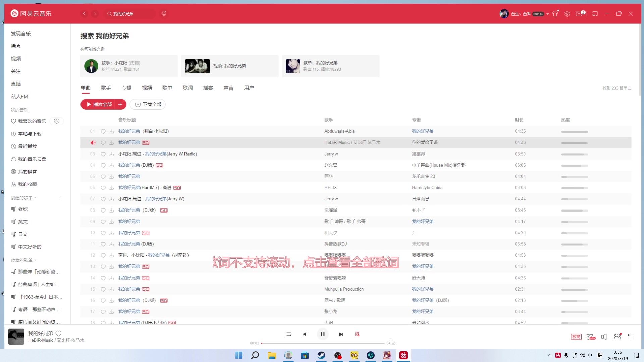Switch to mini player mode icon
This screenshot has height=362, width=644.
click(595, 14)
